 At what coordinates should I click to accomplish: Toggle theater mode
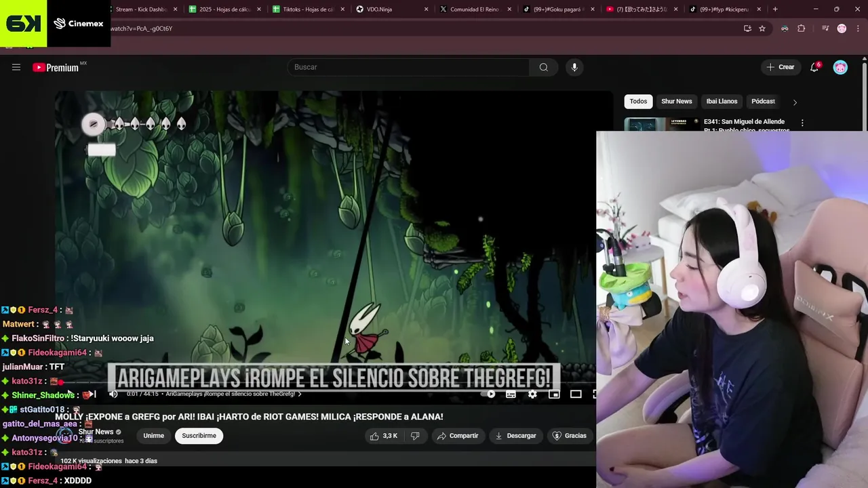(576, 394)
